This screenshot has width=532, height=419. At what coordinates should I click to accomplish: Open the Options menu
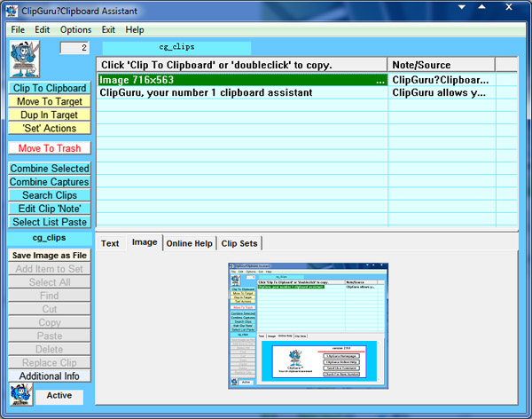tap(75, 29)
